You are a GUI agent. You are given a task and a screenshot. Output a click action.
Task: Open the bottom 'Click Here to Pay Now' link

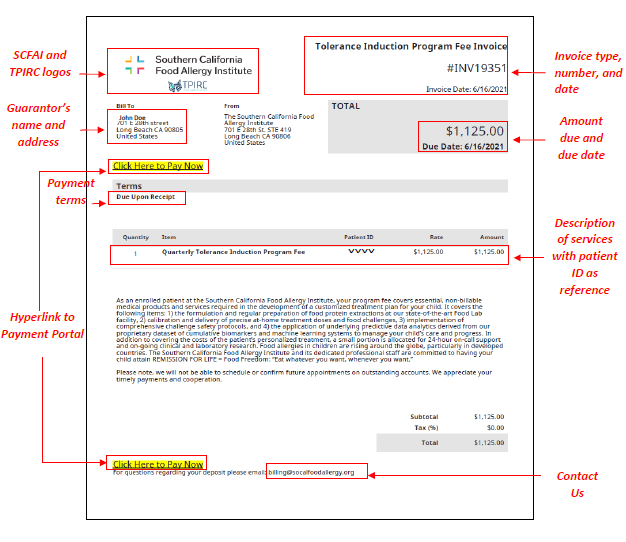[158, 464]
